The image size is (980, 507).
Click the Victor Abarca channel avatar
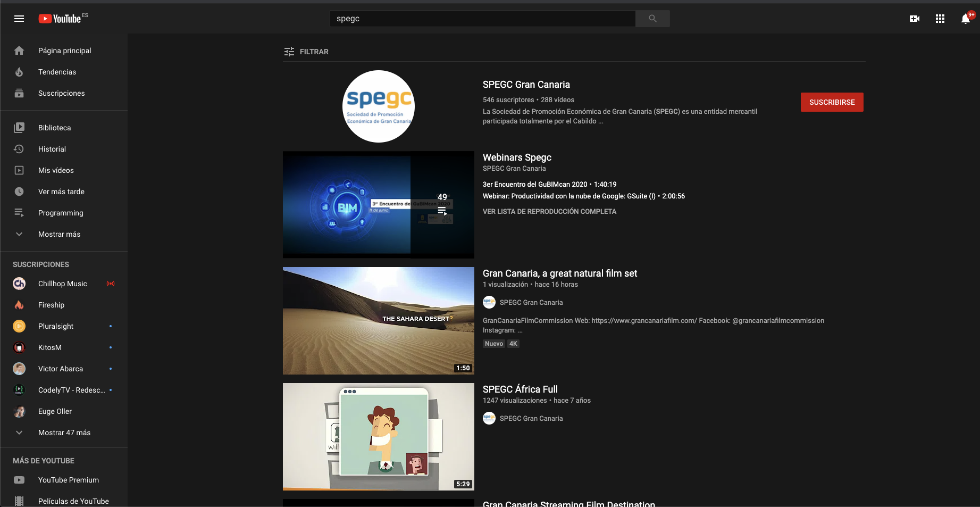click(19, 369)
